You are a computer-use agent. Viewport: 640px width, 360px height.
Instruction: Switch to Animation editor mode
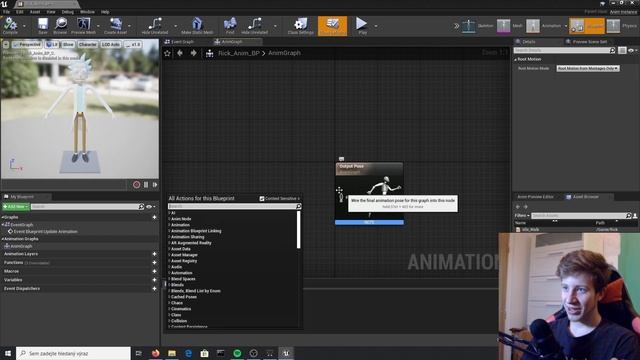[x=533, y=26]
